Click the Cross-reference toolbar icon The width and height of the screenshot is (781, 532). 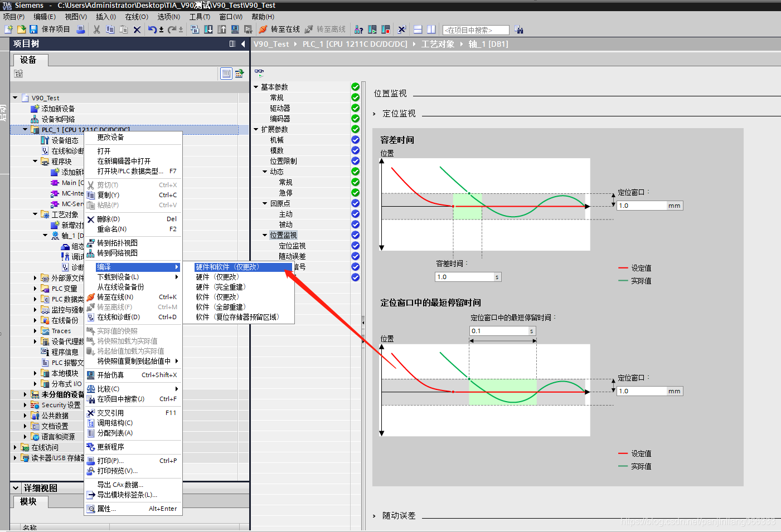click(x=402, y=30)
